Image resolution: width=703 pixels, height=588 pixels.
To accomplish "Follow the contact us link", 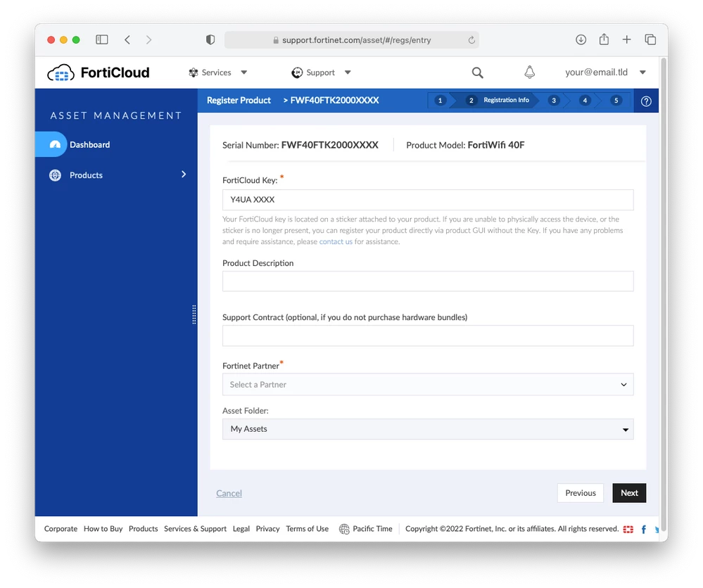I will 336,241.
